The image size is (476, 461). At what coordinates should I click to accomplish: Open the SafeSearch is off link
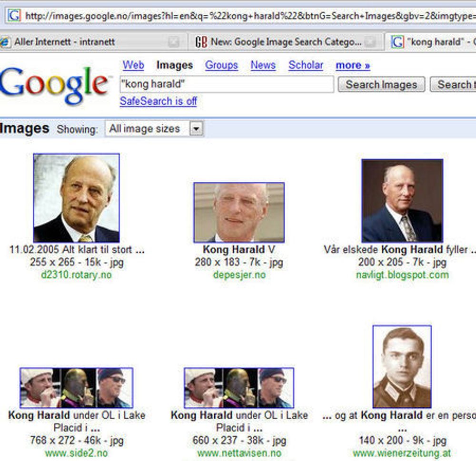pos(158,101)
